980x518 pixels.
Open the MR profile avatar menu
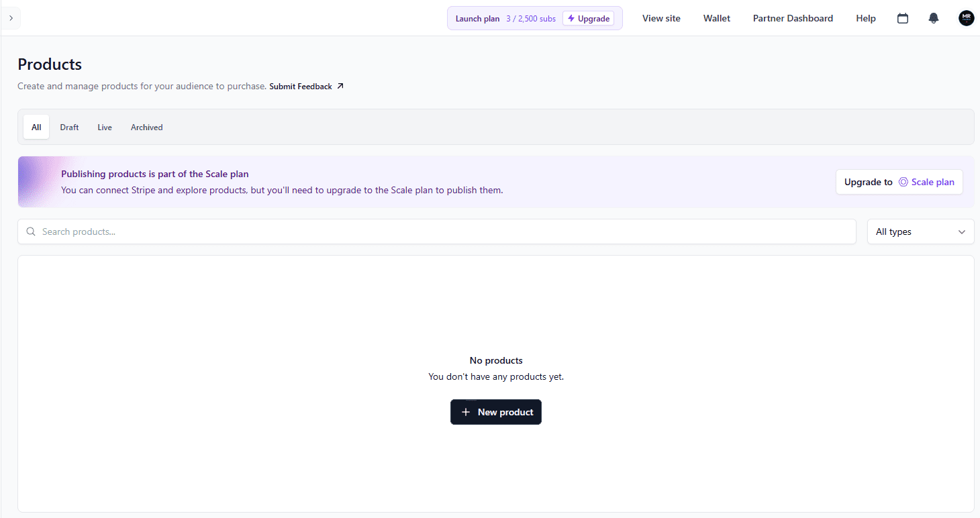point(966,18)
